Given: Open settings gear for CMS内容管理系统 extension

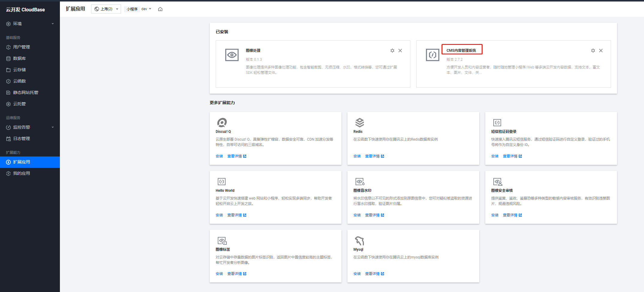Looking at the screenshot, I should coord(593,51).
